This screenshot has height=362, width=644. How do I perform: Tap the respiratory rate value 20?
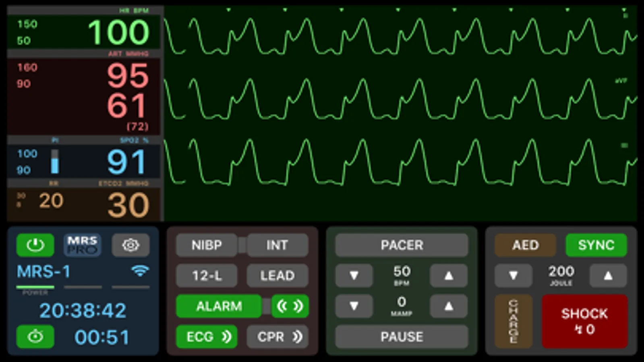click(51, 201)
